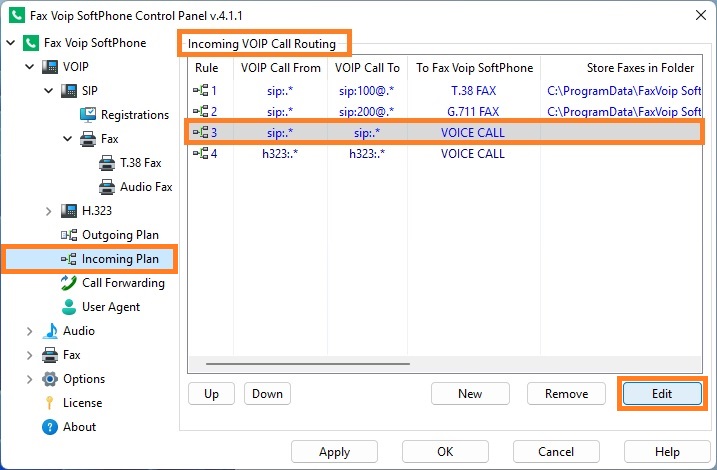Viewport: 717px width, 470px height.
Task: Click the About question mark icon
Action: pos(50,427)
